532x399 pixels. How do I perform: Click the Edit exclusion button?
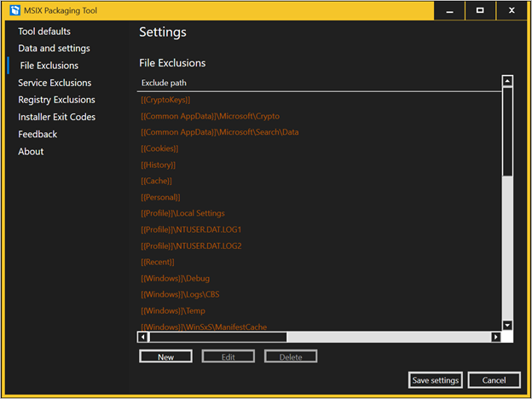(x=228, y=356)
